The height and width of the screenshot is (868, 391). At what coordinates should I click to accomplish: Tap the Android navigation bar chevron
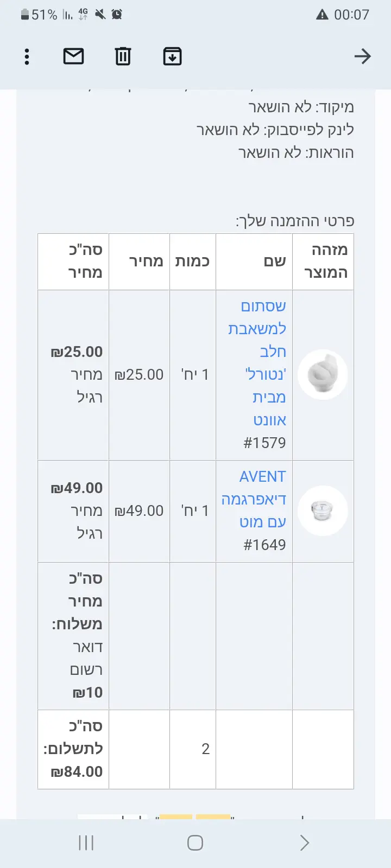pyautogui.click(x=304, y=843)
